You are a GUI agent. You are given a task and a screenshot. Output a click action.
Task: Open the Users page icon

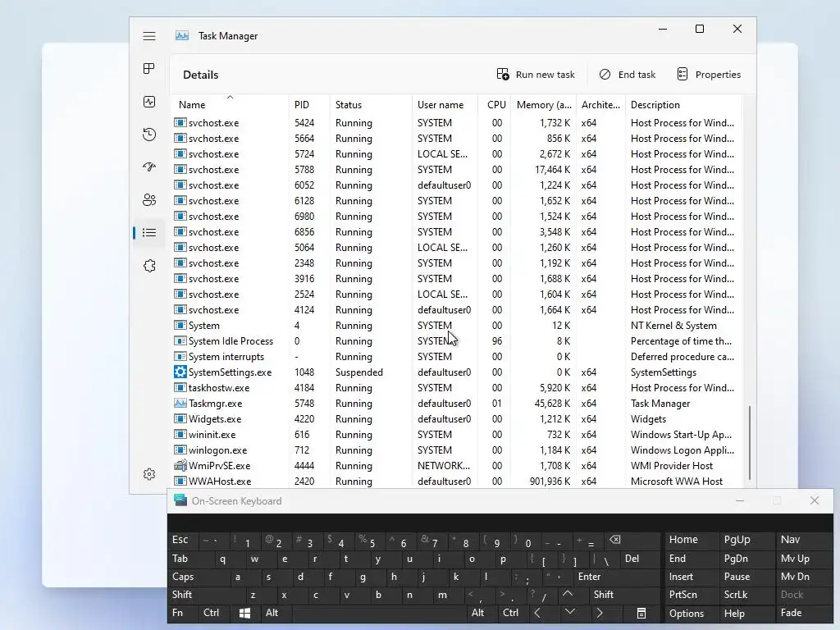pos(149,200)
